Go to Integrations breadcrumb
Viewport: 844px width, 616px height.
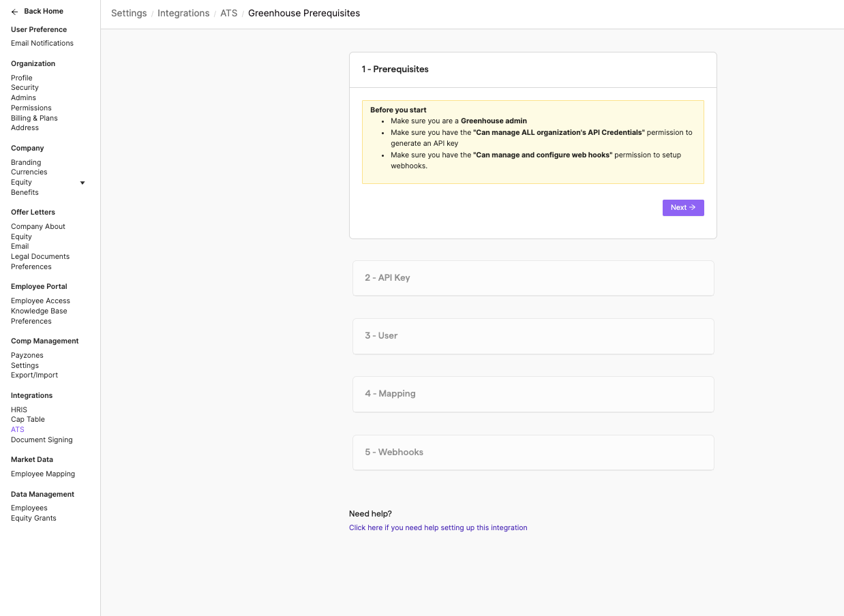click(x=183, y=13)
